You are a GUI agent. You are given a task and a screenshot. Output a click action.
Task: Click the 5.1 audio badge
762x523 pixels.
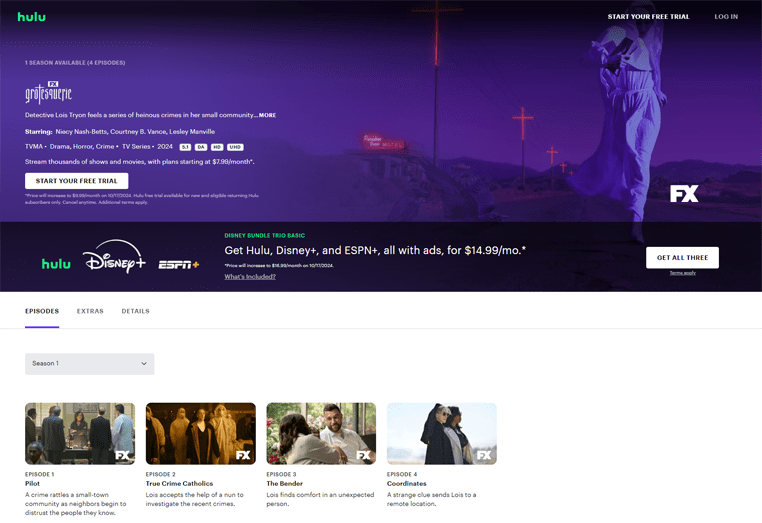point(185,147)
